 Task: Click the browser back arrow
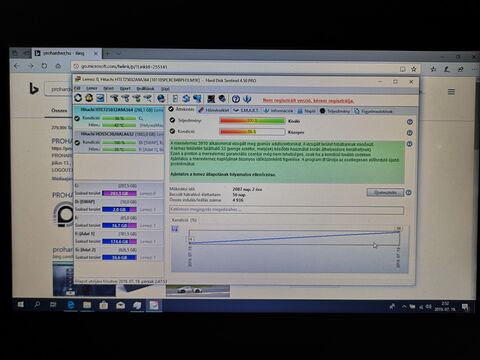pyautogui.click(x=16, y=66)
